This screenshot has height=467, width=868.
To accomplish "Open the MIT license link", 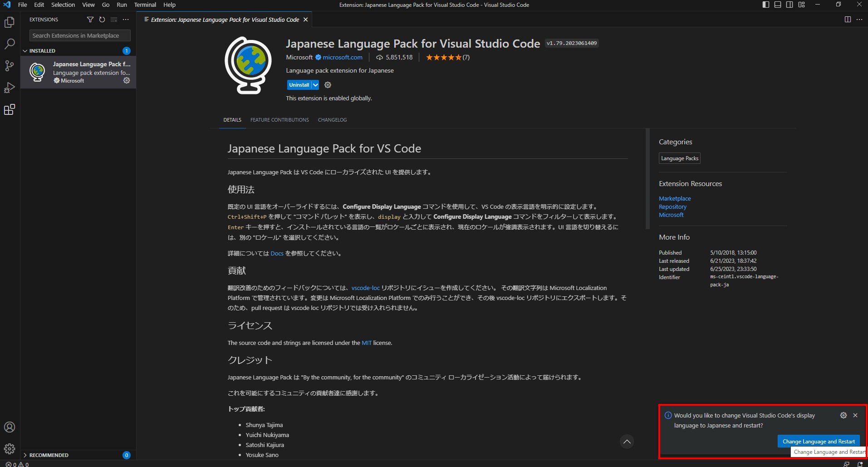I will point(367,343).
